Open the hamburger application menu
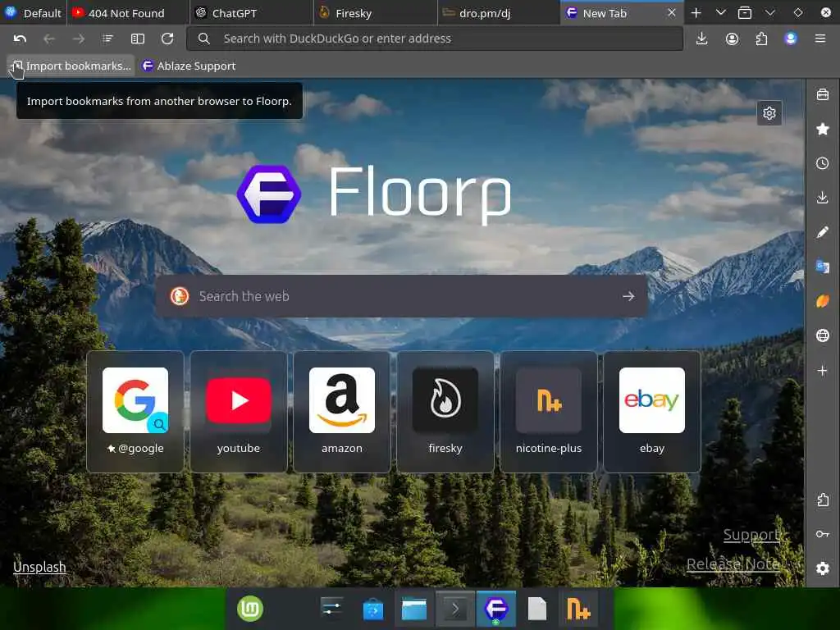The height and width of the screenshot is (630, 840). click(820, 39)
